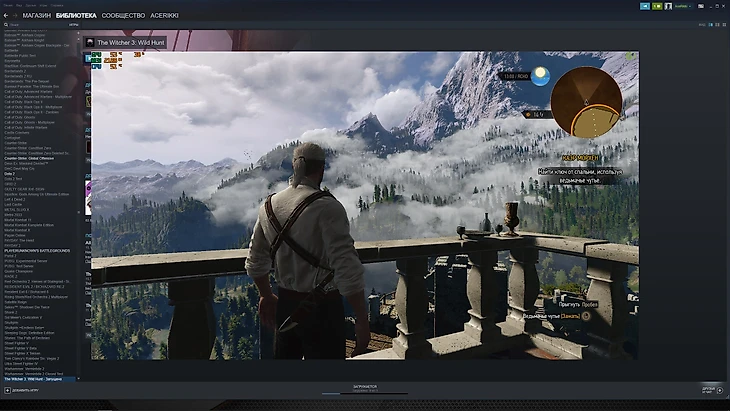Viewport: 730px width, 411px height.
Task: Select Sid Meier's Civilization V entry
Action: tap(23, 317)
